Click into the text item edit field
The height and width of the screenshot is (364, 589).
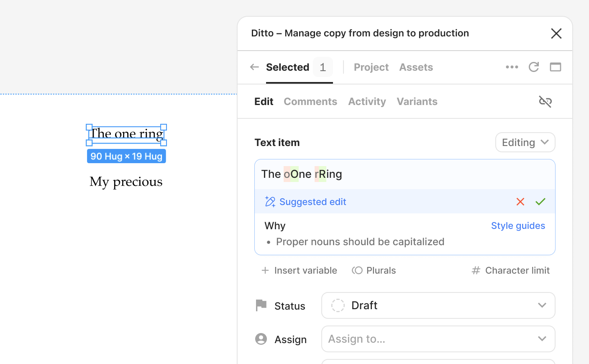point(405,174)
